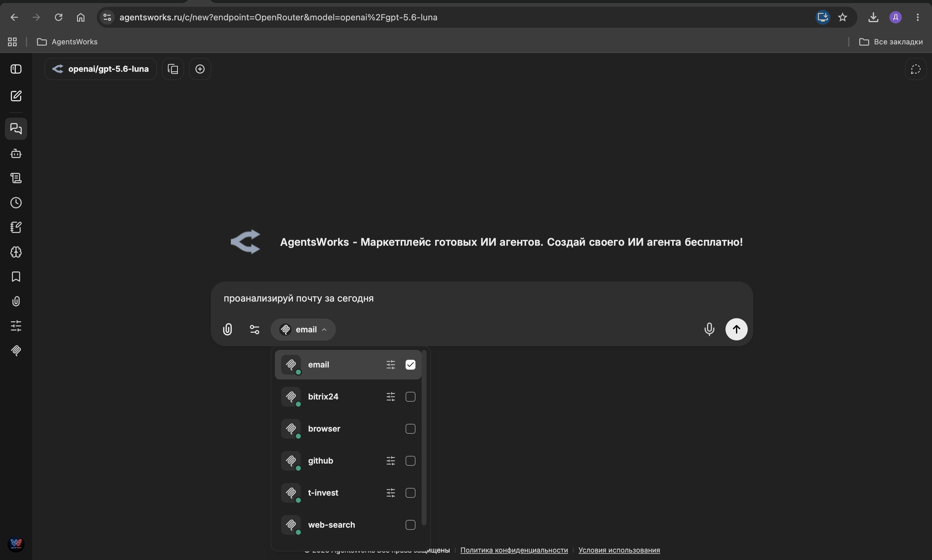Image resolution: width=932 pixels, height=560 pixels.
Task: Open the Политика конфиденциальности link
Action: (x=514, y=550)
